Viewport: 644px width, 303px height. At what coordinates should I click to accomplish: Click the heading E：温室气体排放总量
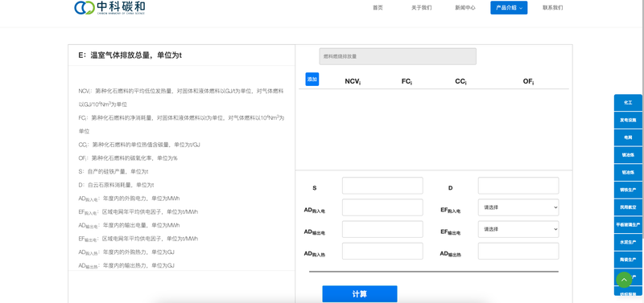(x=130, y=55)
